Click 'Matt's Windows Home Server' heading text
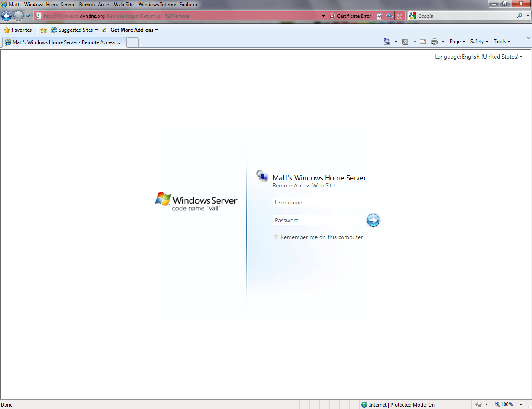 click(x=319, y=178)
